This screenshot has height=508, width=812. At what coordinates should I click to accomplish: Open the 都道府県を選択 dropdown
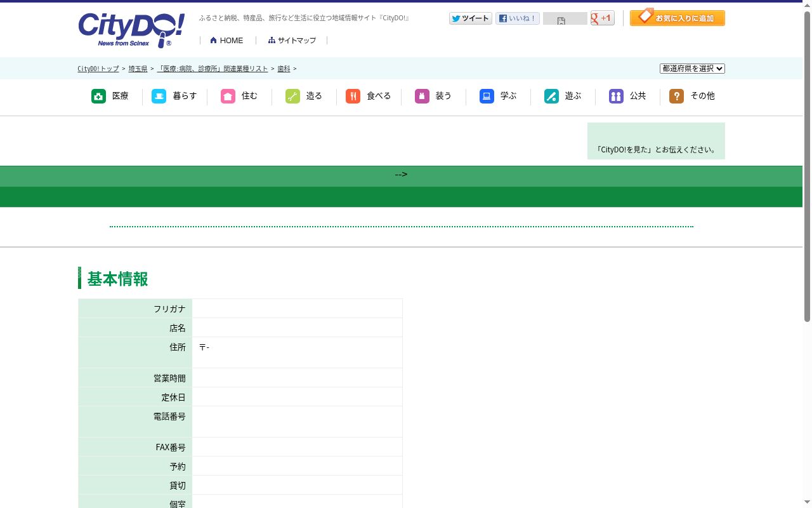pos(692,69)
